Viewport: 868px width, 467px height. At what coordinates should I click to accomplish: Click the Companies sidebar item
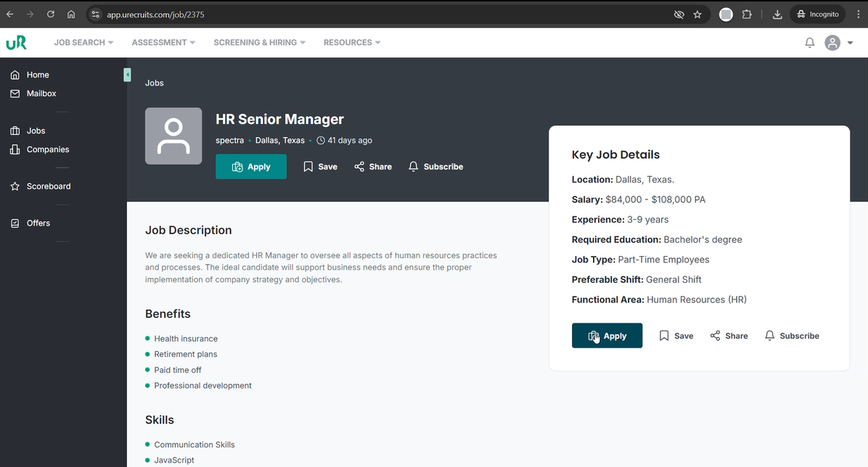pos(48,149)
